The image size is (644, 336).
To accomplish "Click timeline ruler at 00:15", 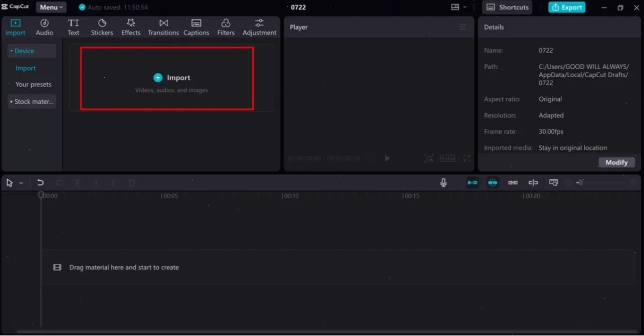I will tap(411, 196).
